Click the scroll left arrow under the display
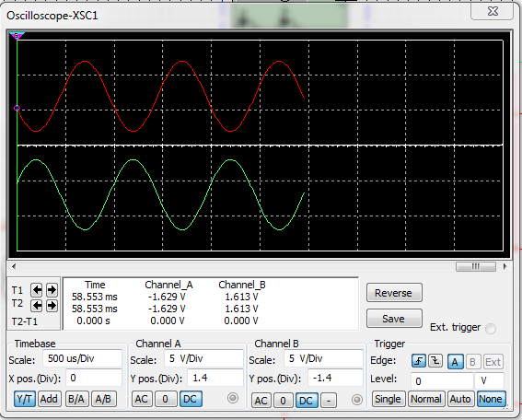Screen dimensions: 522x420 pyautogui.click(x=14, y=266)
